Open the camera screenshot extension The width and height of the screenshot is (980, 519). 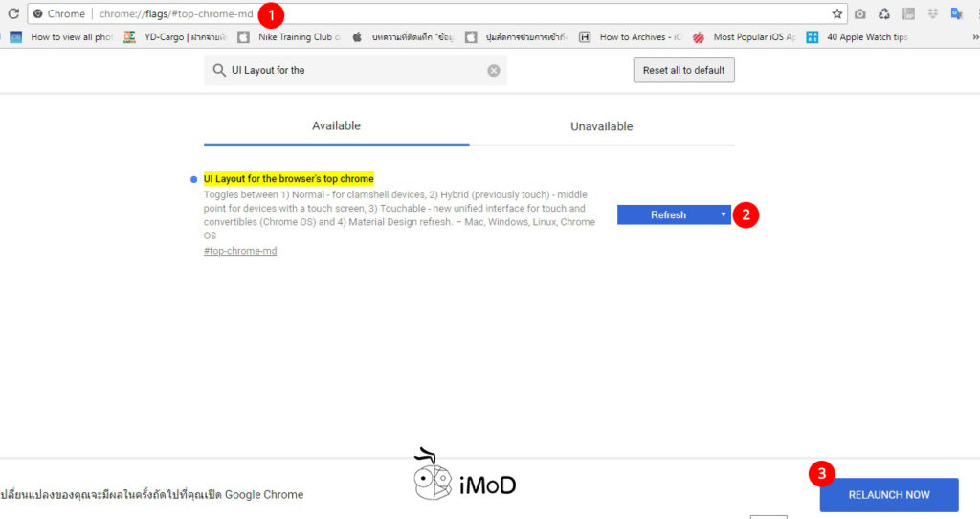click(860, 13)
